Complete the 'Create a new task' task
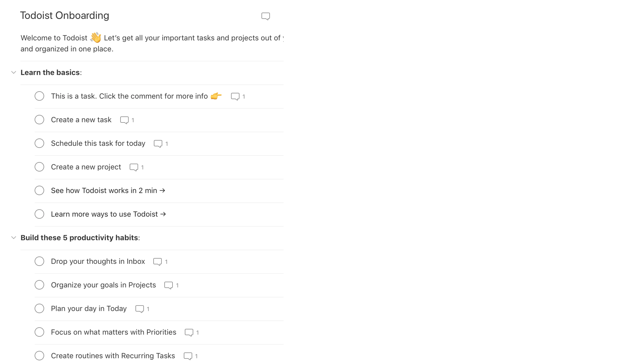The height and width of the screenshot is (364, 635). pos(39,120)
